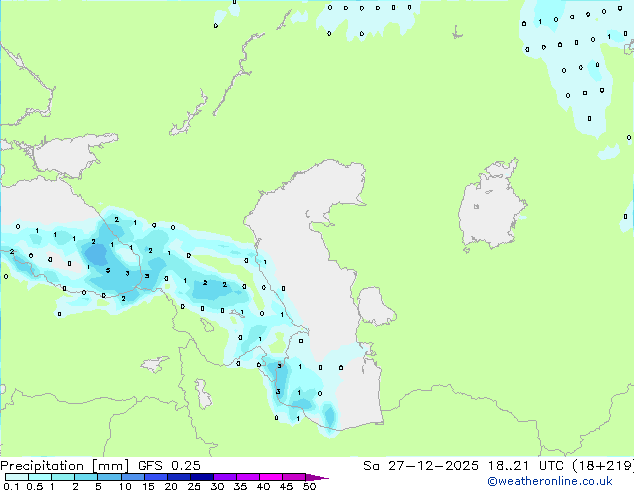Pick the legend swatch between 5 and 10

(109, 477)
